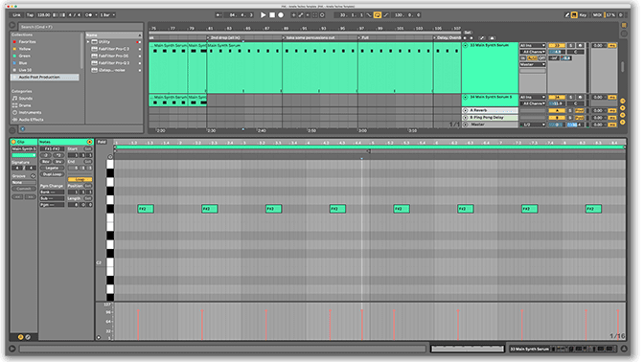Click the Dupl.Loop button
644x362 pixels.
52,174
